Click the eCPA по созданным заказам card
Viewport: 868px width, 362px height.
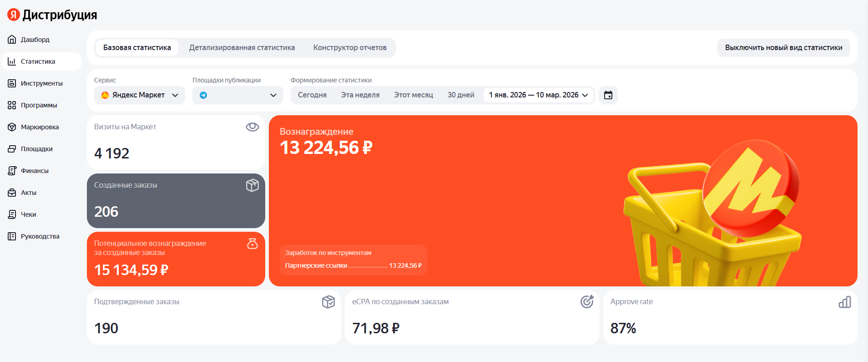tap(472, 317)
